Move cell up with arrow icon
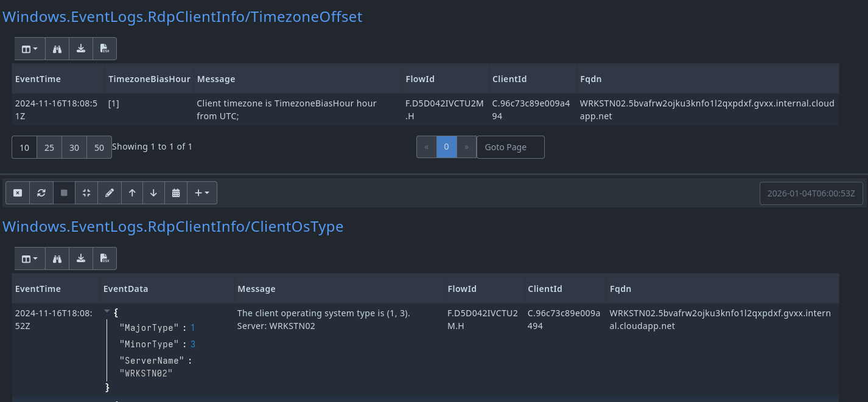This screenshot has height=402, width=868. 131,193
